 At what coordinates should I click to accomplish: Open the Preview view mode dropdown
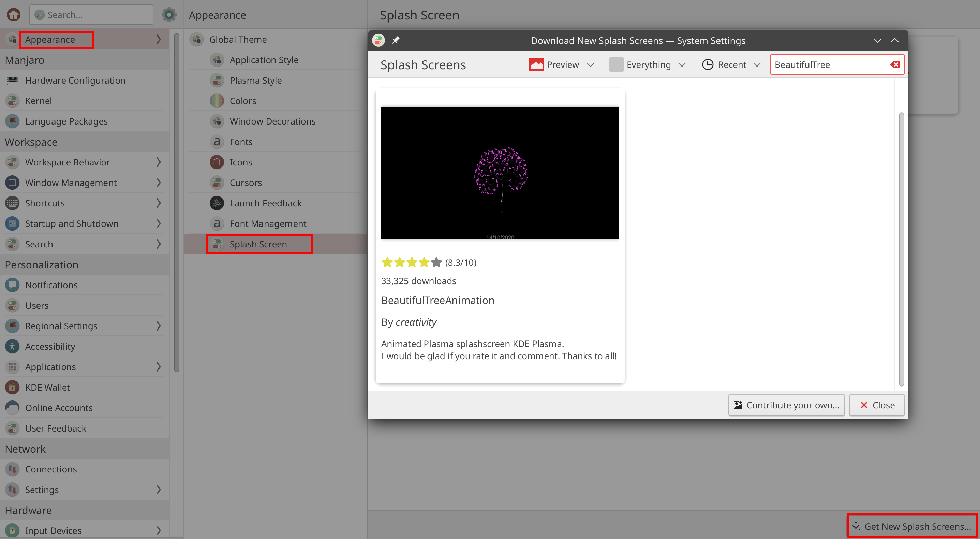(562, 65)
